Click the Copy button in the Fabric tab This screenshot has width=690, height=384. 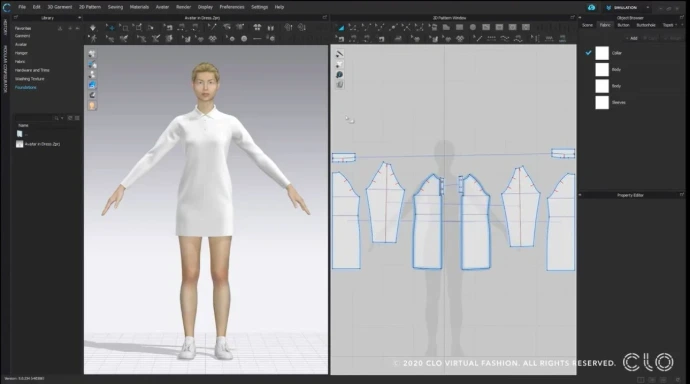tap(650, 38)
